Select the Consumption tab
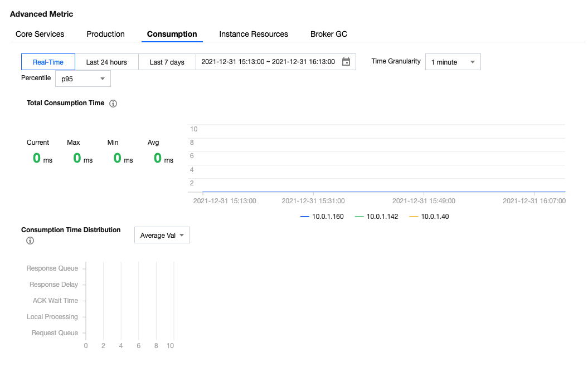This screenshot has height=382, width=588. tap(172, 34)
